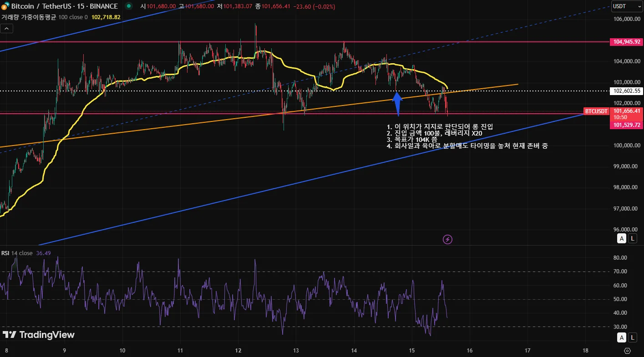Select annotation line '2. 진입 금액 100불, 레버리지 X20'
This screenshot has height=357, width=644.
434,133
